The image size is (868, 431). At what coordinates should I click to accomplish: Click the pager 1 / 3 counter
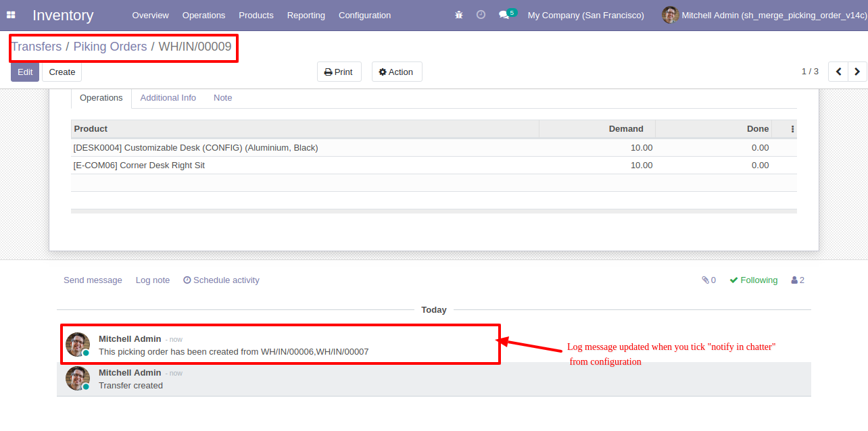(810, 72)
